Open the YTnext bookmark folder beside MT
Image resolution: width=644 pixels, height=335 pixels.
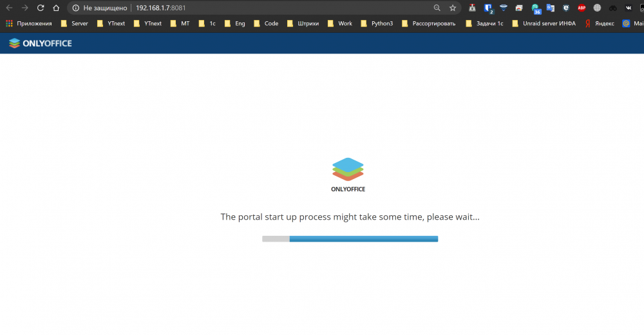147,23
